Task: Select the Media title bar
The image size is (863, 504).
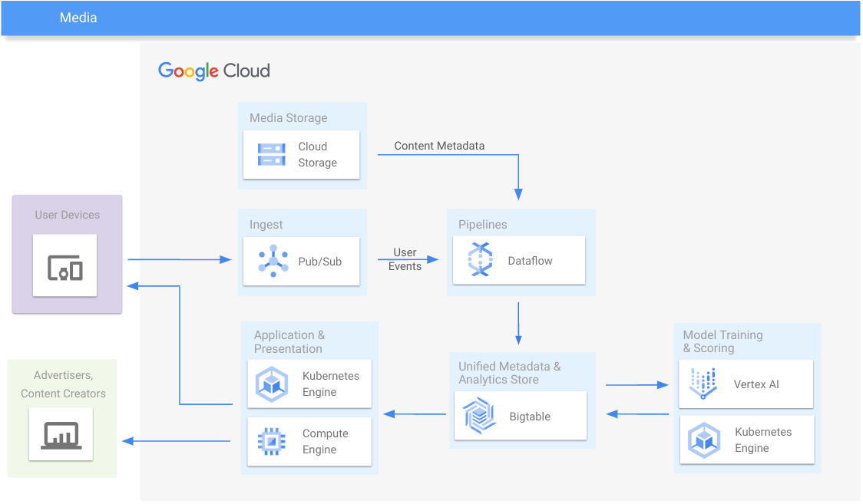Action: tap(78, 17)
